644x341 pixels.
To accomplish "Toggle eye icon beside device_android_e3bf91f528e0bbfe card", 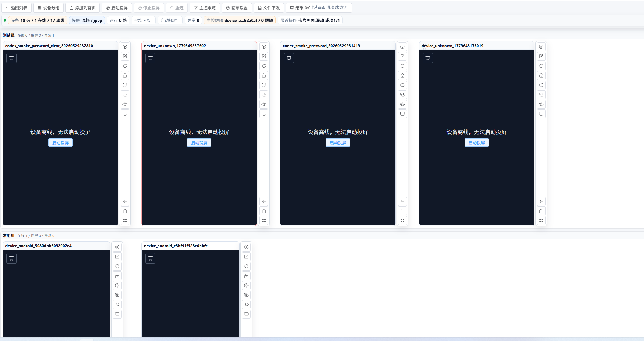I will point(246,305).
